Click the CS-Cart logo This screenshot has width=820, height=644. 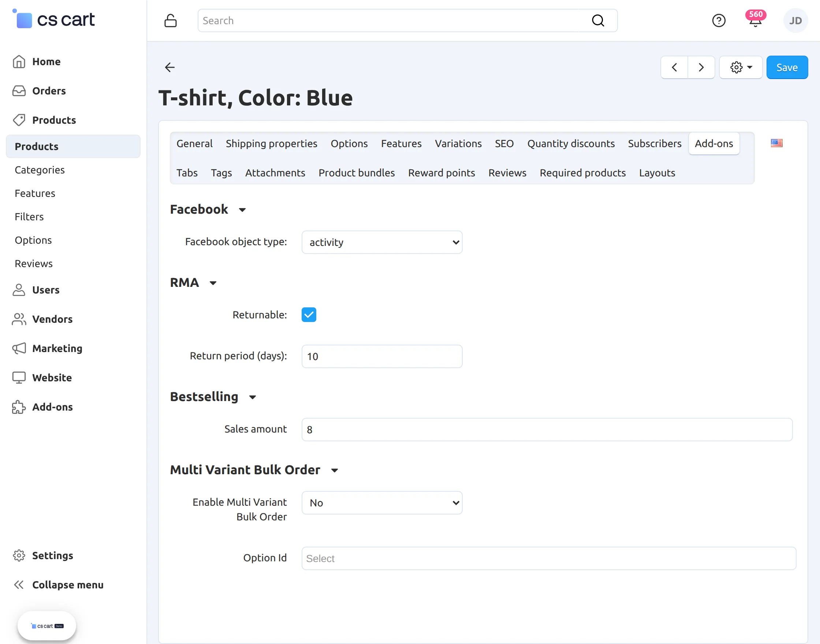pyautogui.click(x=53, y=19)
